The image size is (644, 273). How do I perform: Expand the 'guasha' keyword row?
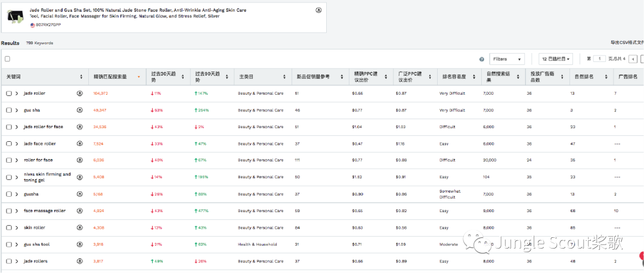coord(17,194)
